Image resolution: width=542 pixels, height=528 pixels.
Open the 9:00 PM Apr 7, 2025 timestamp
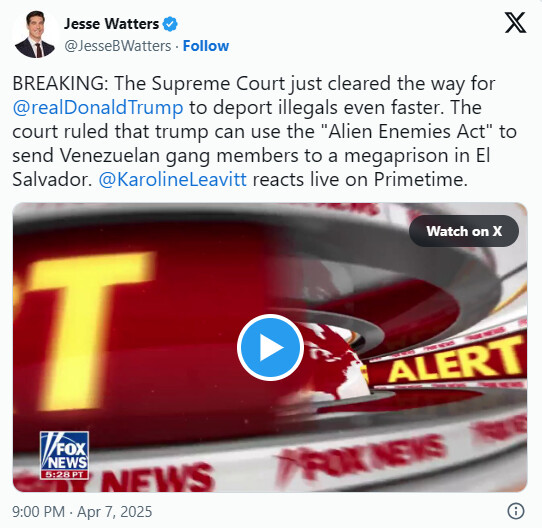pos(82,511)
